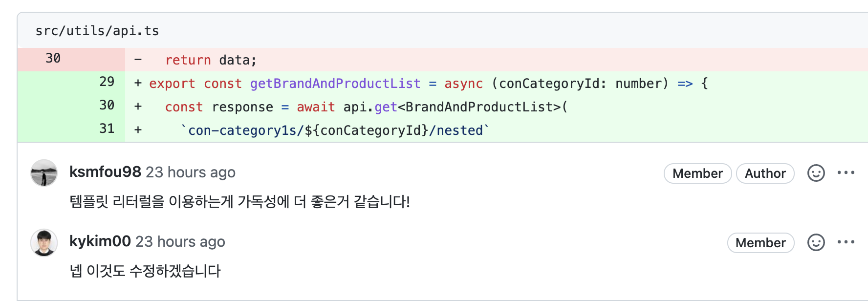This screenshot has height=301, width=868.
Task: Open options menu on ksmfou98's comment
Action: pos(846,172)
